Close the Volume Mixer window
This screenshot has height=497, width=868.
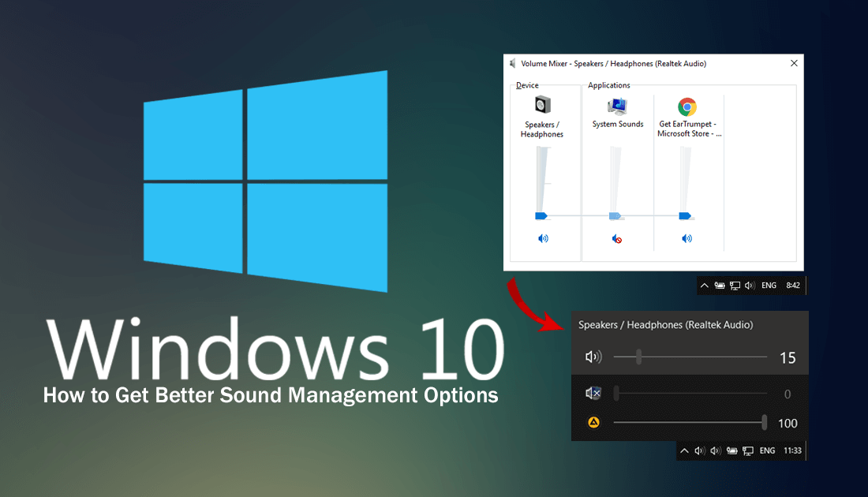point(794,63)
